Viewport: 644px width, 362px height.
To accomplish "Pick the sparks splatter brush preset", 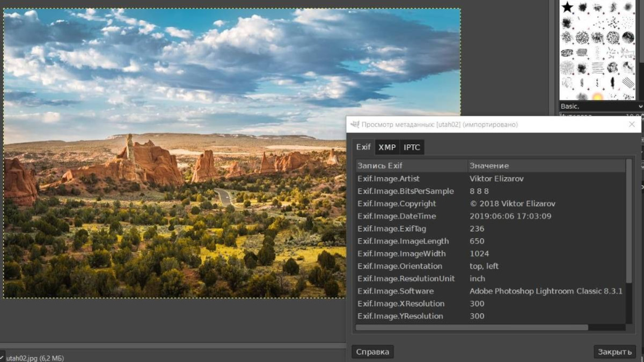I will point(613,23).
